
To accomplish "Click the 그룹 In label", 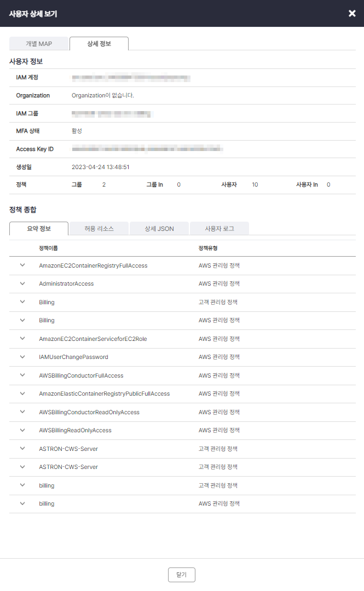I will pyautogui.click(x=155, y=185).
